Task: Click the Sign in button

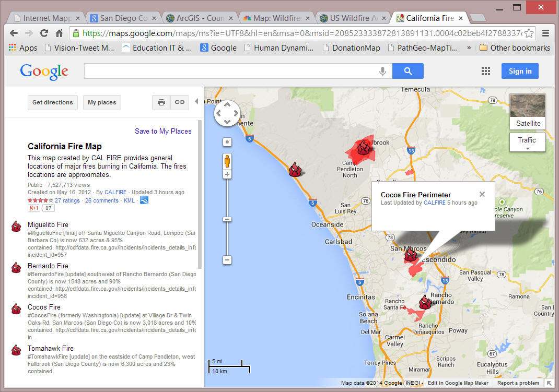Action: [x=520, y=71]
